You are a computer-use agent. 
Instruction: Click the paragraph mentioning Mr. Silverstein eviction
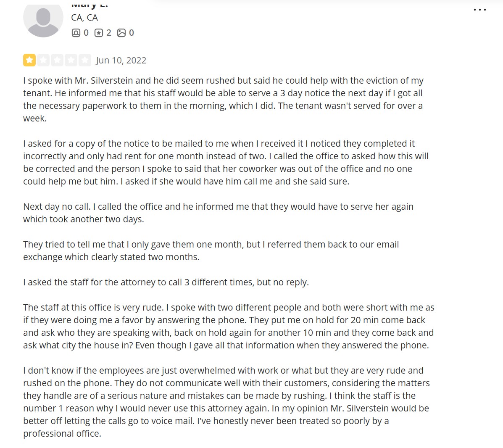pyautogui.click(x=223, y=99)
